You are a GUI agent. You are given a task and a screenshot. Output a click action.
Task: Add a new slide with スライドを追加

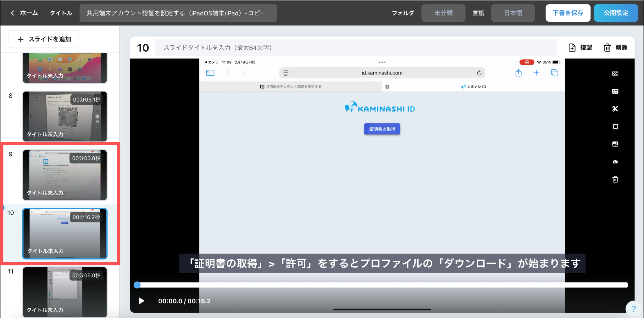[44, 39]
